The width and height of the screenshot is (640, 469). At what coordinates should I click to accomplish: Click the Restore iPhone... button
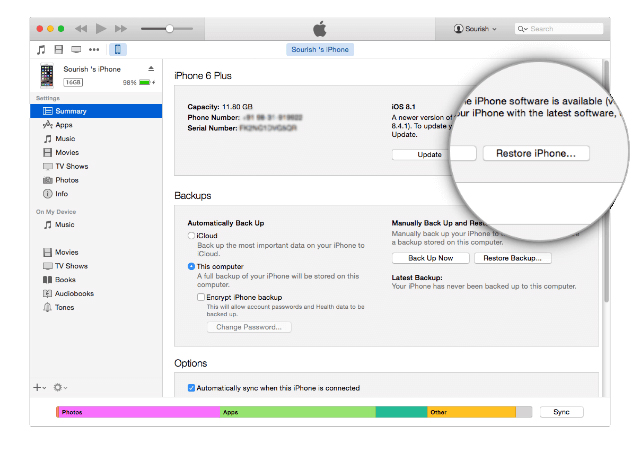[536, 153]
